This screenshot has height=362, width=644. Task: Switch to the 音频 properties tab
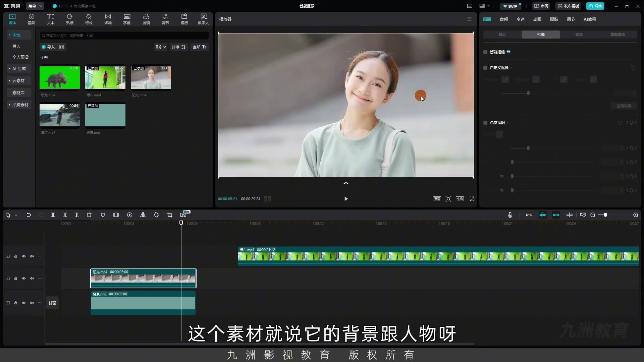coord(503,19)
